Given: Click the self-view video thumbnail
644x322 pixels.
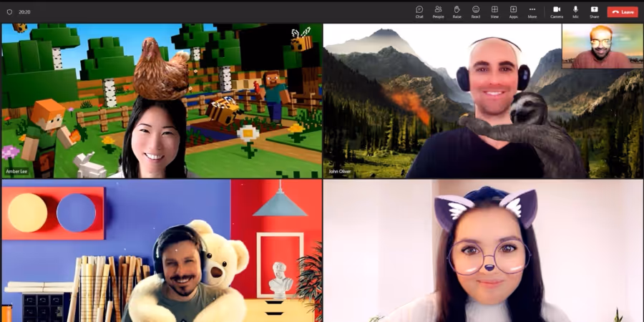Looking at the screenshot, I should pos(602,46).
